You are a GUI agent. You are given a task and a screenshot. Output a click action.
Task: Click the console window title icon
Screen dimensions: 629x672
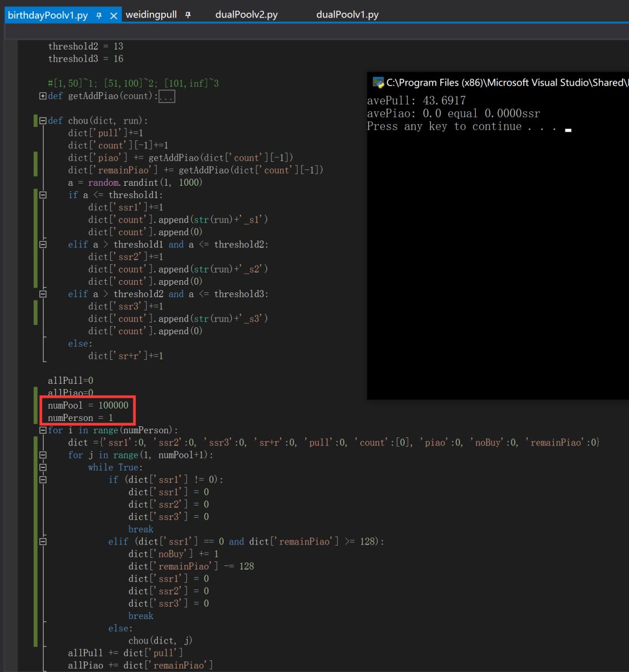378,83
